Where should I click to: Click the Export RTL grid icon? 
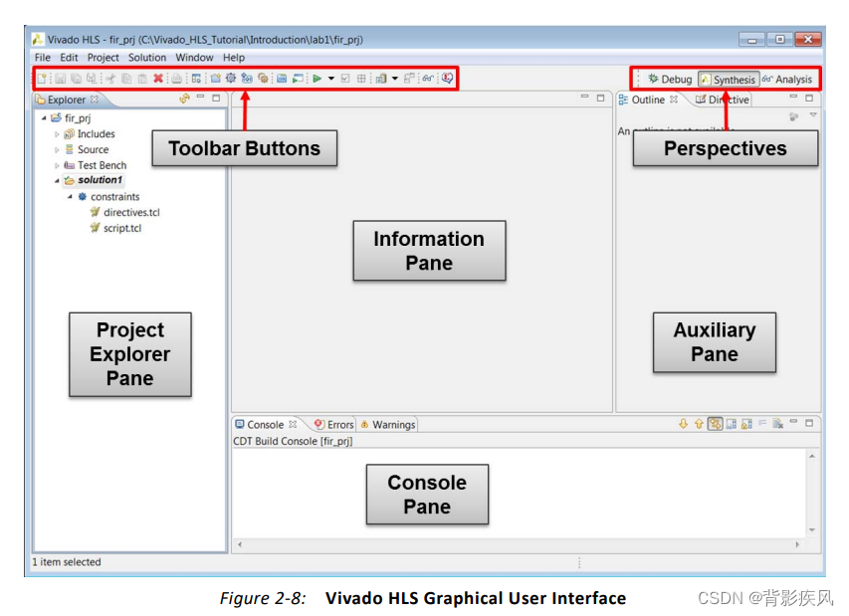pos(361,79)
